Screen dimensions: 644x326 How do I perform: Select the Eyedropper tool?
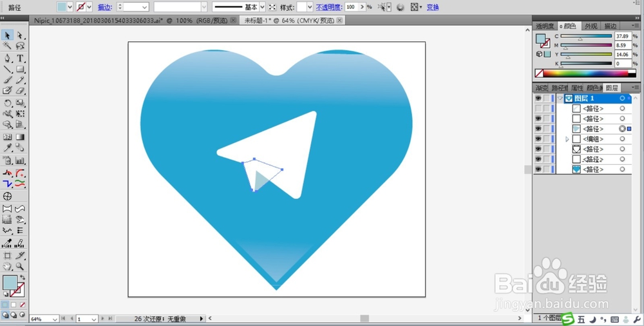7,148
